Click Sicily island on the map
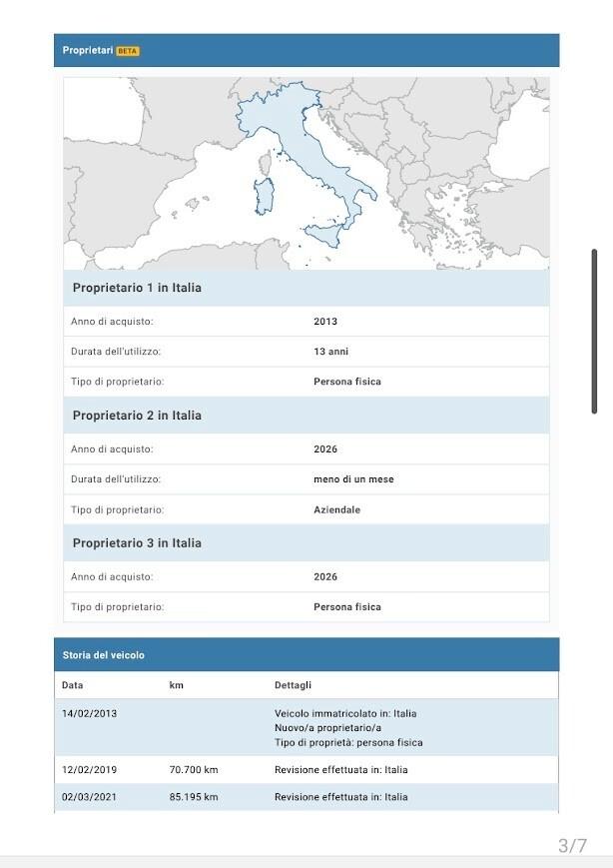The width and height of the screenshot is (613, 868). pos(324,237)
